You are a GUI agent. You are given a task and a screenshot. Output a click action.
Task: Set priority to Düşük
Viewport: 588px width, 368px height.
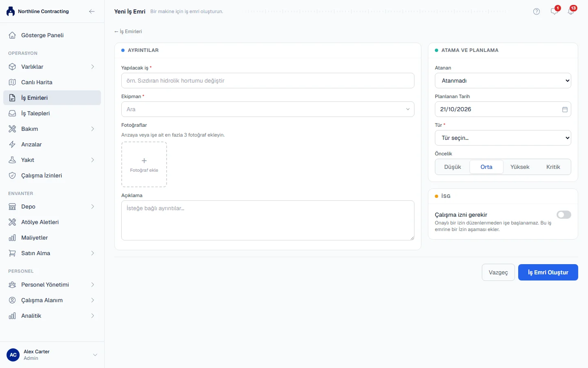coord(452,167)
